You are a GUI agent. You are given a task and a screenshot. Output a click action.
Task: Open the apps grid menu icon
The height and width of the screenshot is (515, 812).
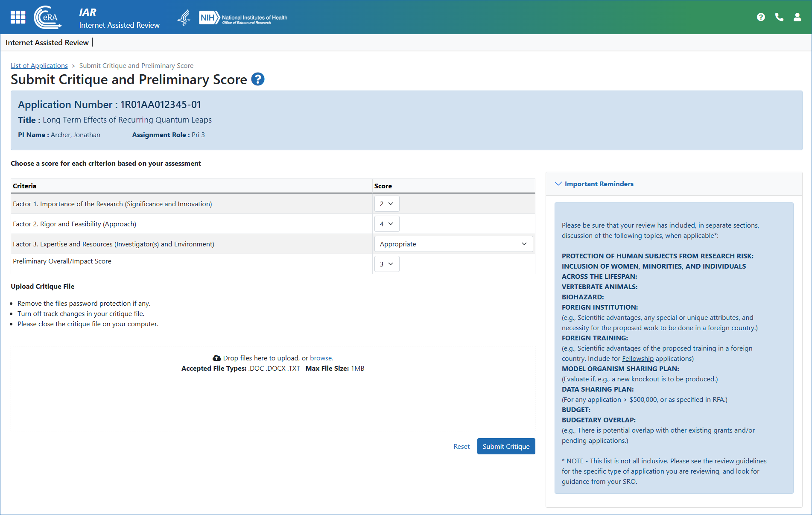coord(18,17)
